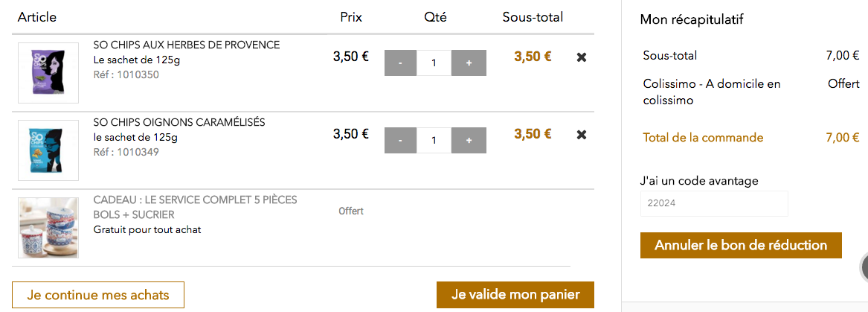This screenshot has height=312, width=868.
Task: Open So Chips aux Herbes de Provence link
Action: pyautogui.click(x=186, y=45)
